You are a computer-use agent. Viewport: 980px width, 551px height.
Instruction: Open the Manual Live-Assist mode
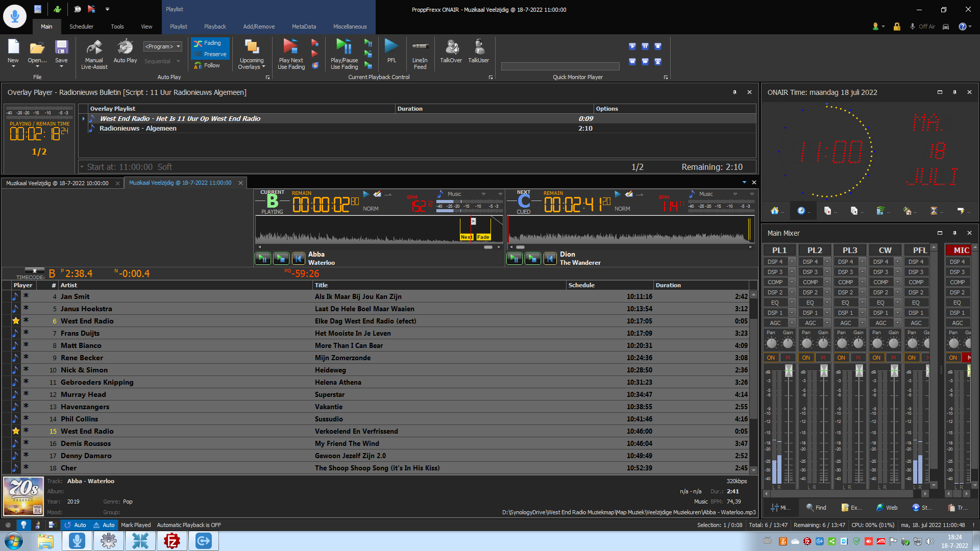94,54
